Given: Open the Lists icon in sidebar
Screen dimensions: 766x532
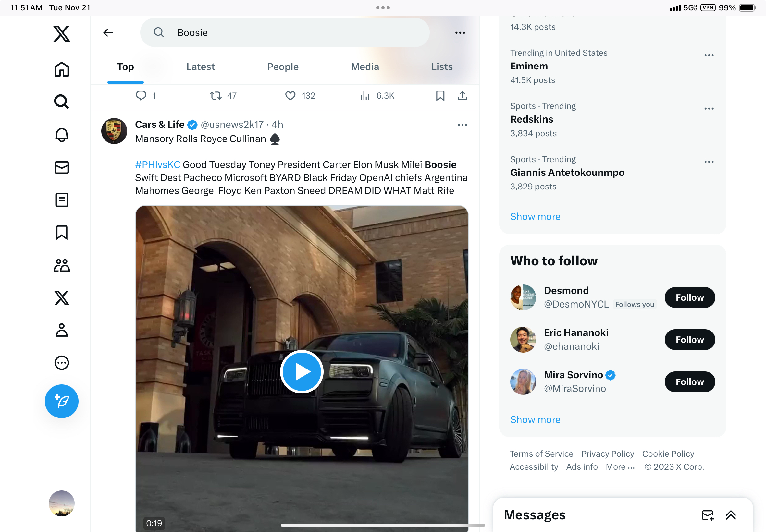Looking at the screenshot, I should 62,200.
